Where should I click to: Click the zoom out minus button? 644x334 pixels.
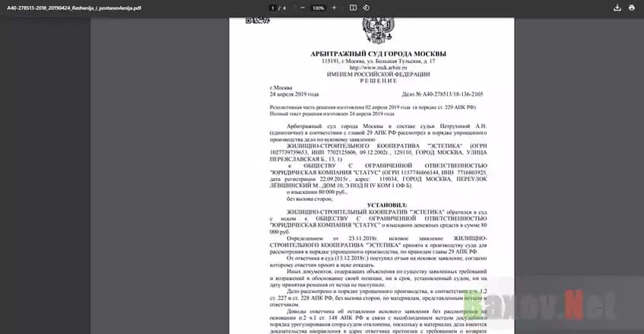point(302,8)
